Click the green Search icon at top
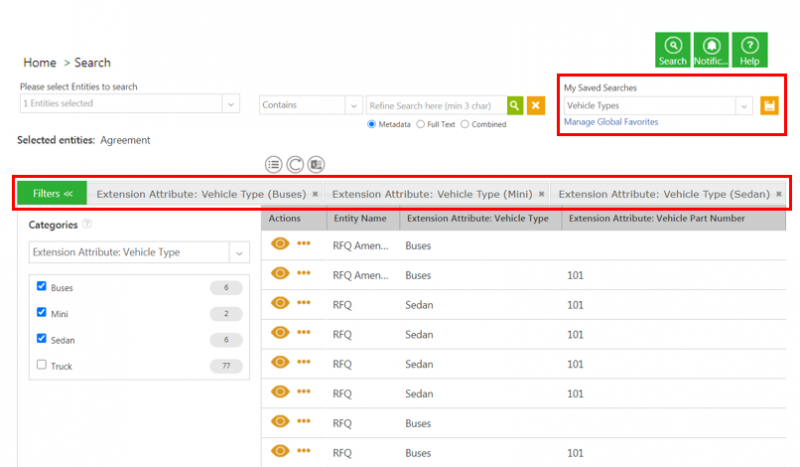The height and width of the screenshot is (467, 800). 673,49
